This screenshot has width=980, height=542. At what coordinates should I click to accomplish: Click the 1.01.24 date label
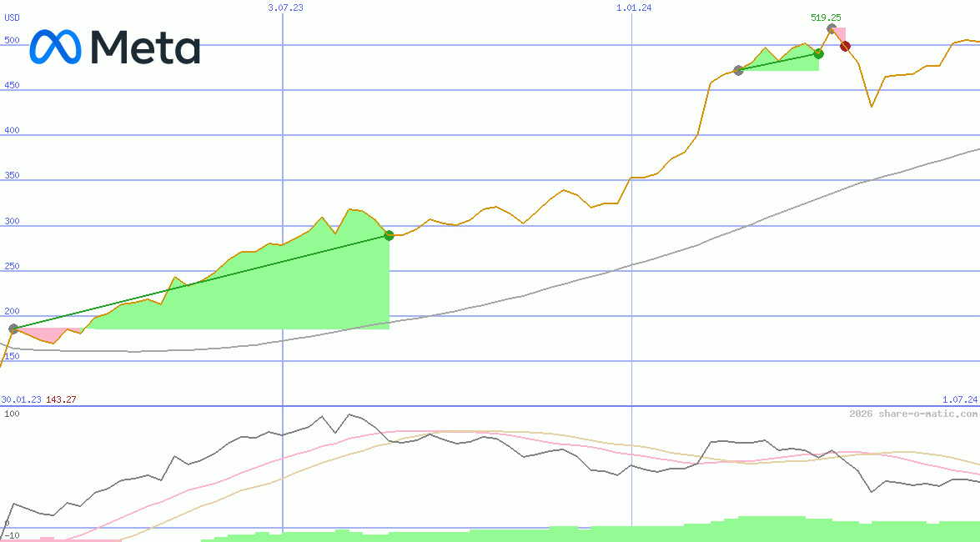coord(634,8)
